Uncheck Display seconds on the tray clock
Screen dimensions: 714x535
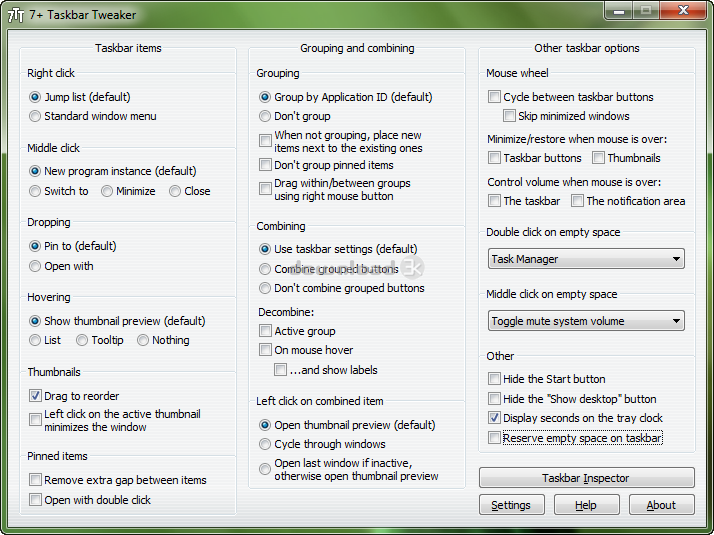[494, 418]
